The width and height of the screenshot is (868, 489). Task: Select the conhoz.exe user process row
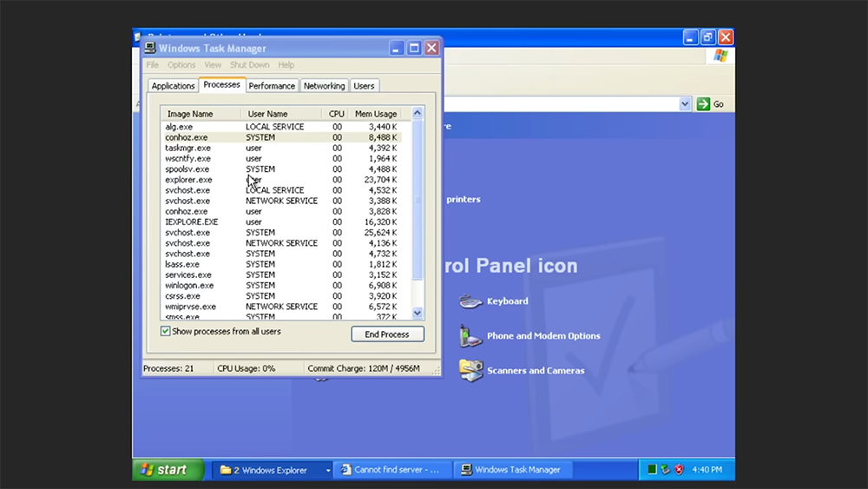coord(281,211)
